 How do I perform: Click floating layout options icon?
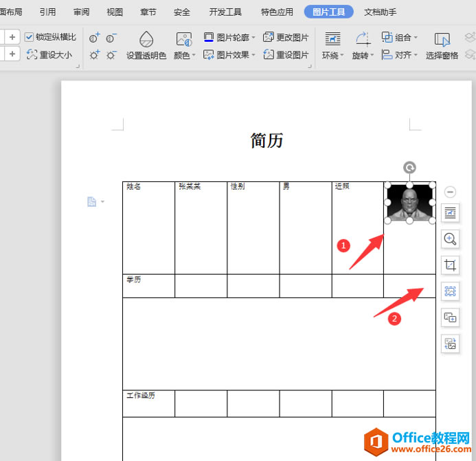click(450, 212)
